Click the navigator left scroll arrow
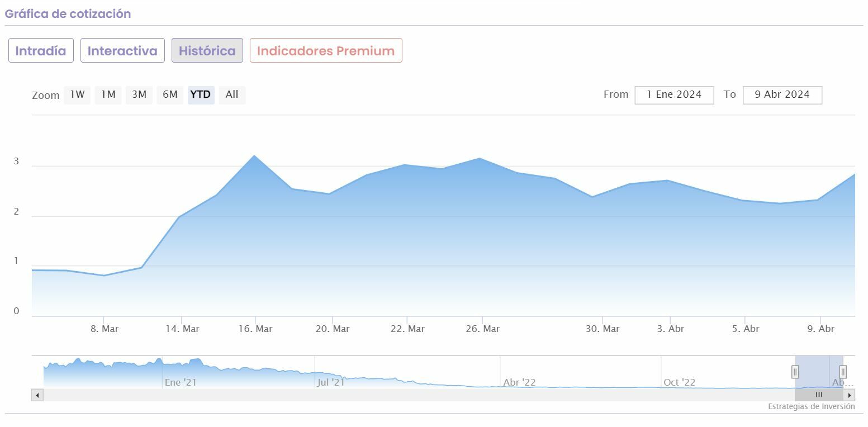Screen dimensions: 868x427 37,395
